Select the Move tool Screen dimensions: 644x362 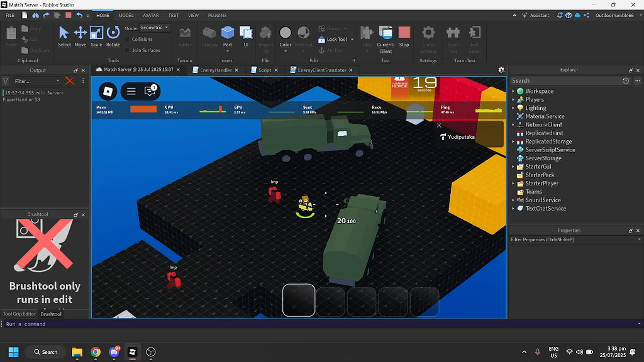coord(80,36)
